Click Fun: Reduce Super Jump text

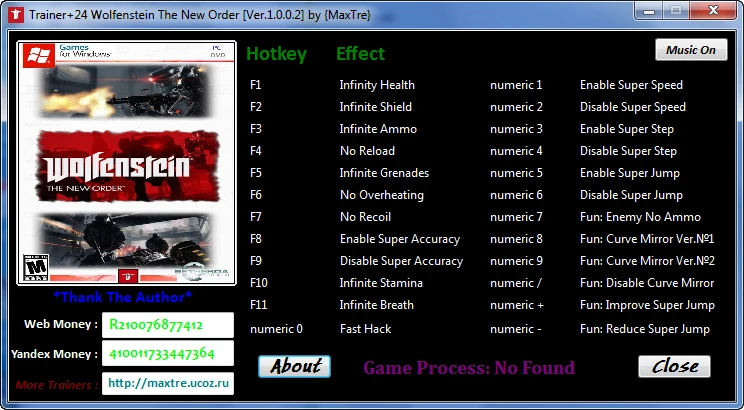coord(645,329)
